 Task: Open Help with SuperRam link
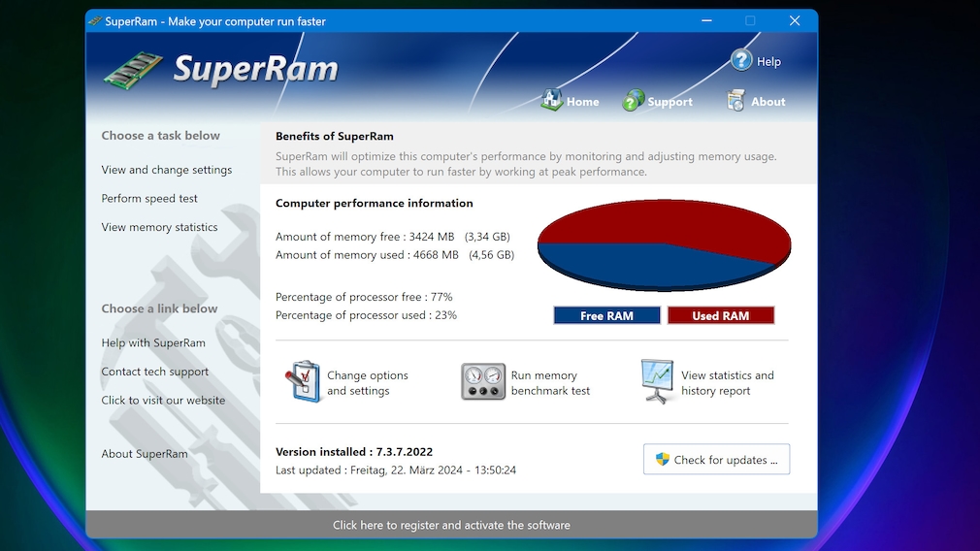tap(153, 342)
